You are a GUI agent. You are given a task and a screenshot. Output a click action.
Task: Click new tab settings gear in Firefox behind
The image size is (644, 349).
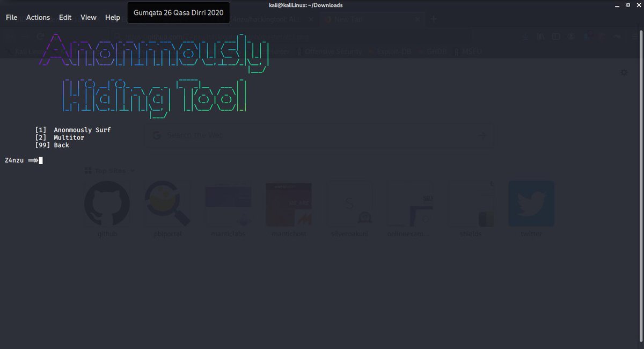(x=624, y=72)
